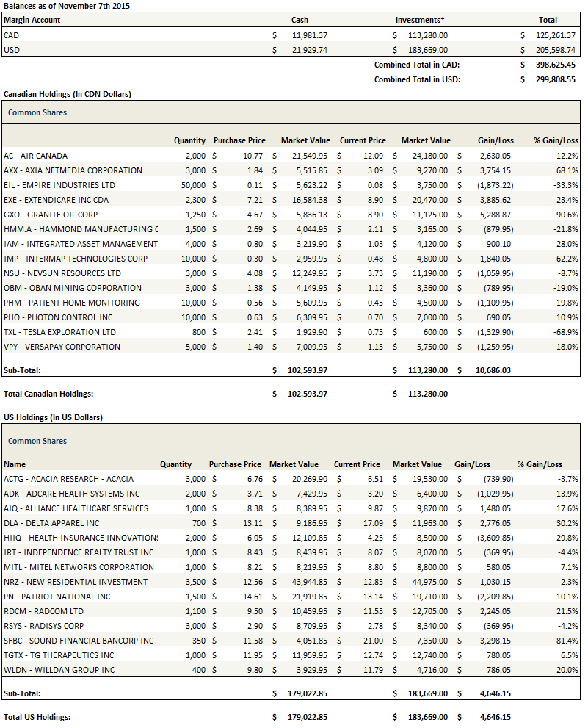Select the SFBC 81.4% gain cell
Screen dimensions: 588x728
pos(566,641)
